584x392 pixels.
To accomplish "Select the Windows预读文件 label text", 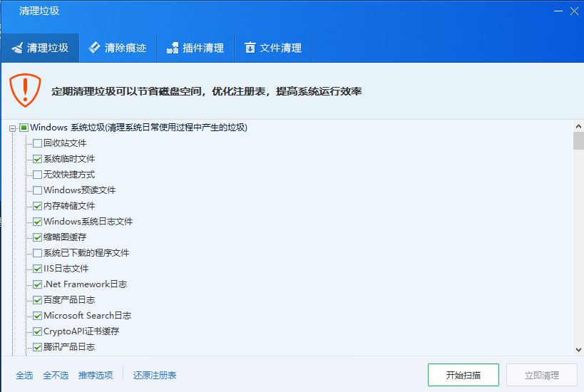I will coord(80,190).
